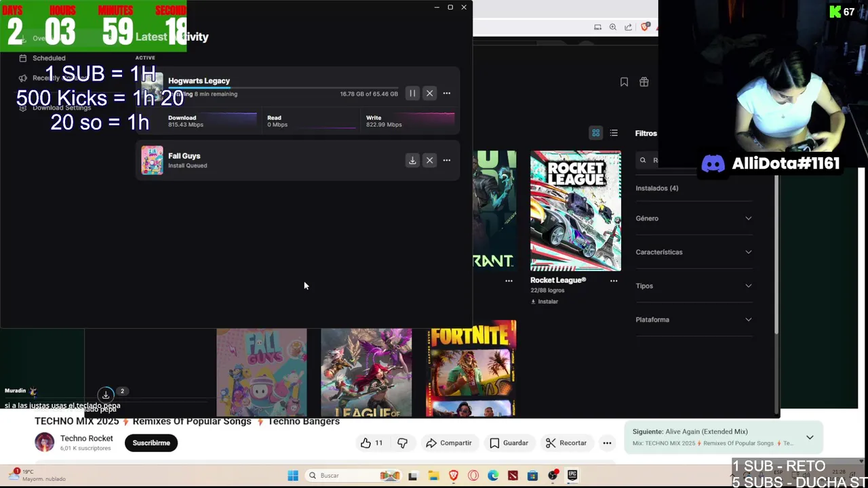The width and height of the screenshot is (868, 488).
Task: Open more video actions (three dots) on YouTube
Action: pos(607,443)
